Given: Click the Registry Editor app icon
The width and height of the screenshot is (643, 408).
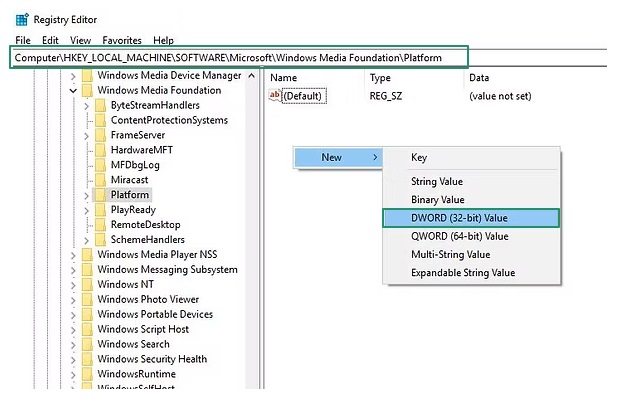Looking at the screenshot, I should point(22,19).
